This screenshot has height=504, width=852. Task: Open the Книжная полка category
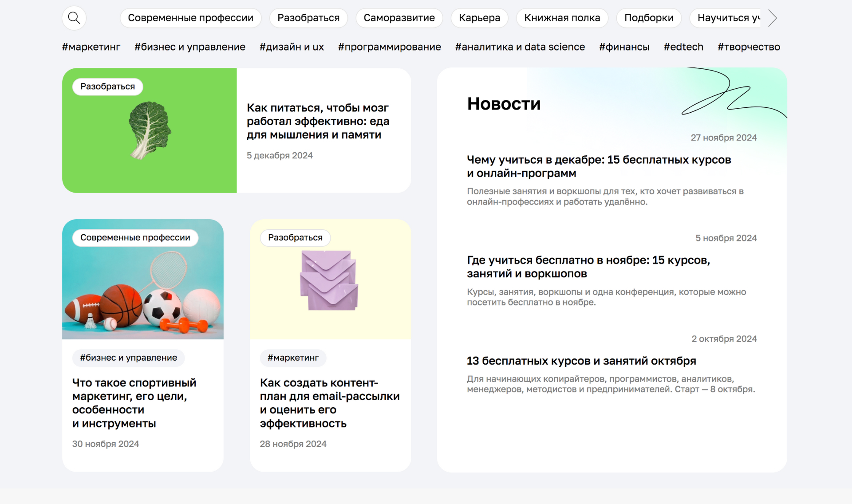562,18
